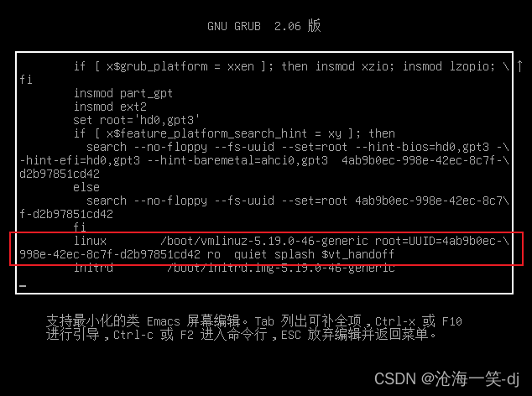Click the root=UUID=4ab9b0ec parameter

(441, 241)
